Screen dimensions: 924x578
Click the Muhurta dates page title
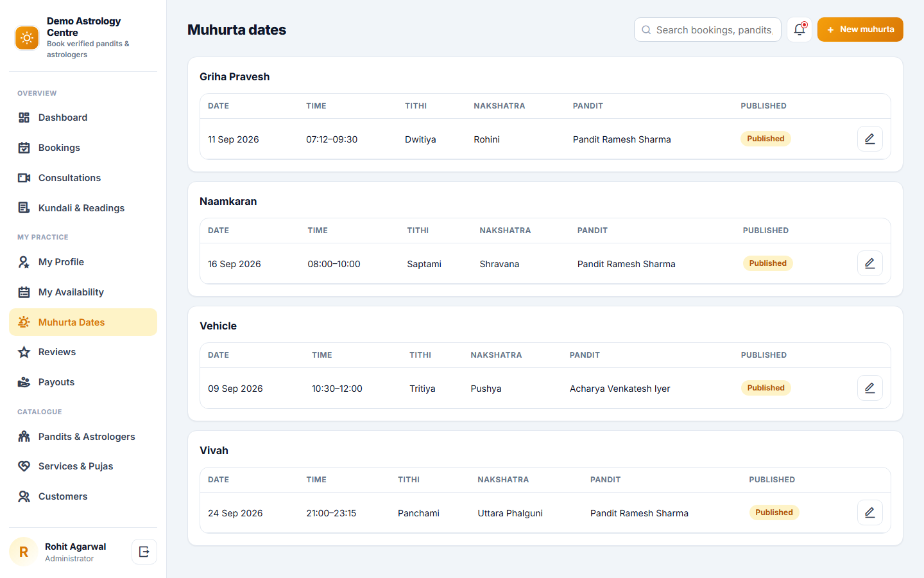coord(237,30)
